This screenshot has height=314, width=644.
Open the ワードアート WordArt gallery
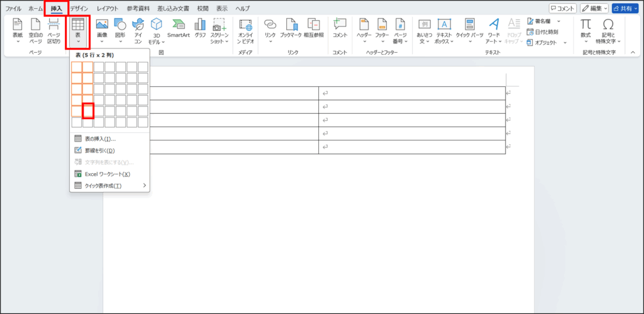494,31
